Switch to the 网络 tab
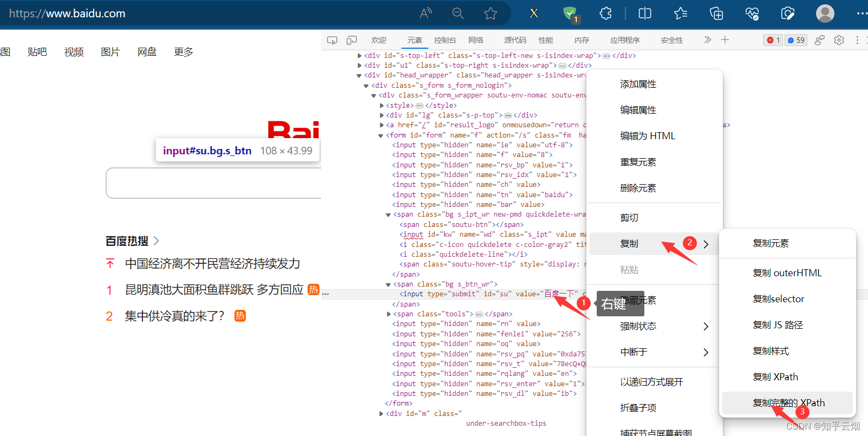868x436 pixels. pos(476,40)
